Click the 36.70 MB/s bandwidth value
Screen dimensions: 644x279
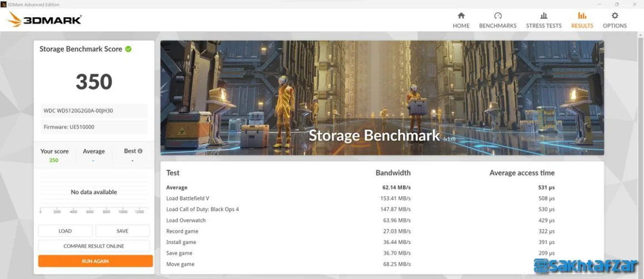click(x=397, y=253)
